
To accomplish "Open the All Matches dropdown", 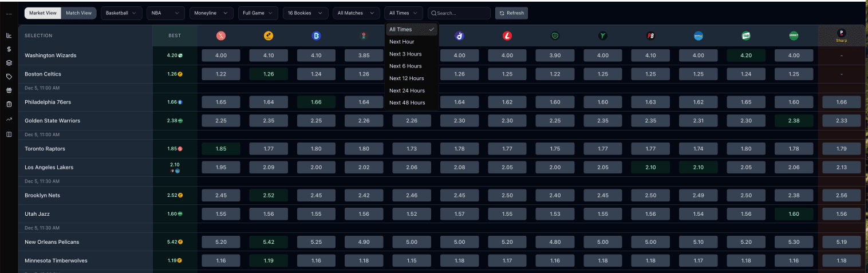I will (x=356, y=13).
